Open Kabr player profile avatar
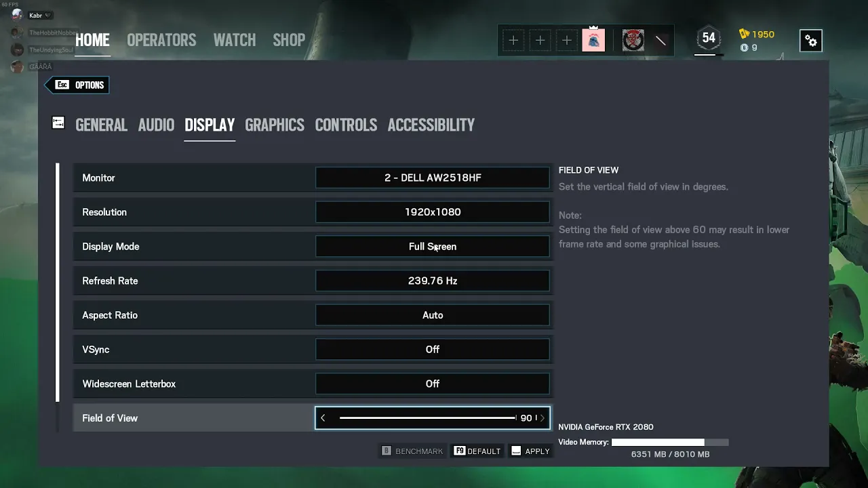868x488 pixels. point(17,15)
